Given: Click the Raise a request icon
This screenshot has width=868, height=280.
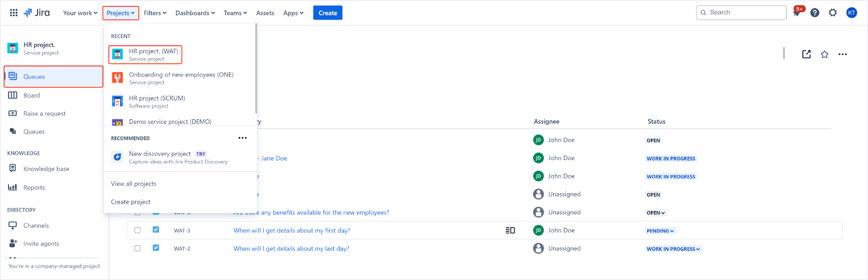Looking at the screenshot, I should click(12, 113).
